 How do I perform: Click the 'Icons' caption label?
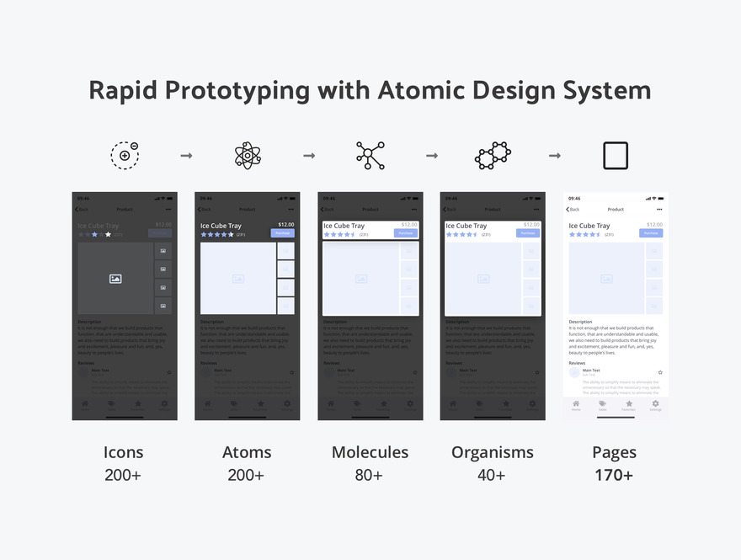click(123, 452)
